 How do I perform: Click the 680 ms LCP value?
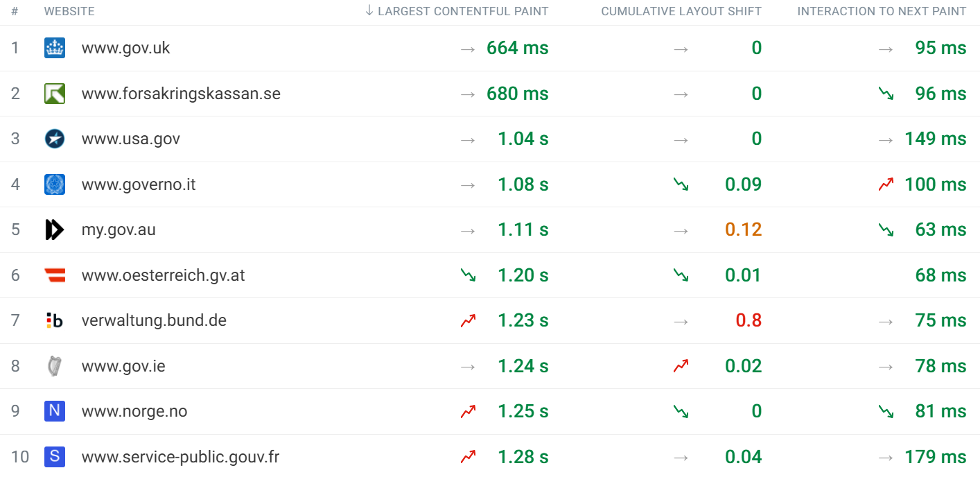pyautogui.click(x=518, y=94)
